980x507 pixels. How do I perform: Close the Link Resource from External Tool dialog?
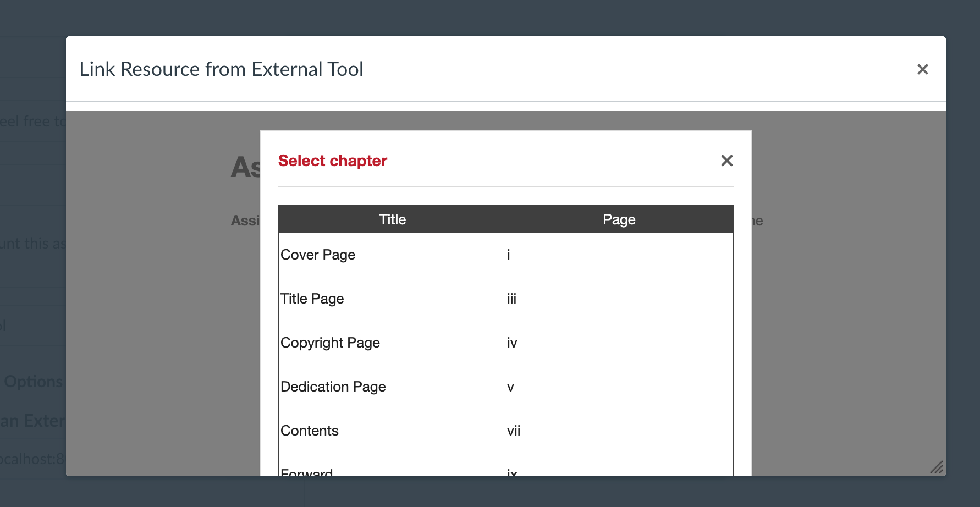[x=923, y=69]
